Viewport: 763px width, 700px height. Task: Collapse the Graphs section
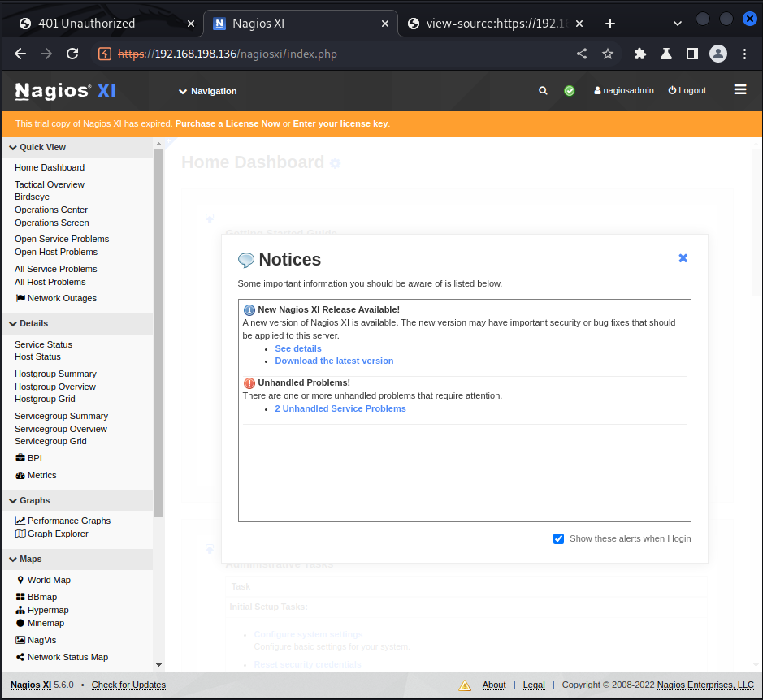pyautogui.click(x=78, y=500)
